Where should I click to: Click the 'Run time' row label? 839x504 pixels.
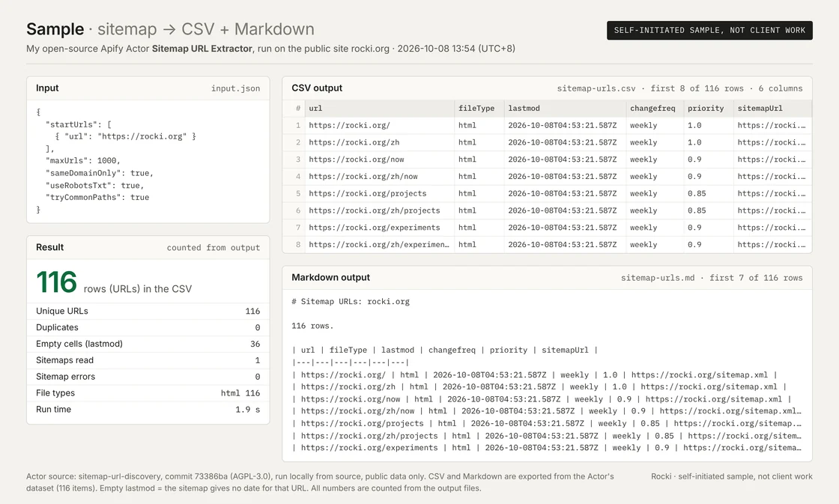pos(53,410)
